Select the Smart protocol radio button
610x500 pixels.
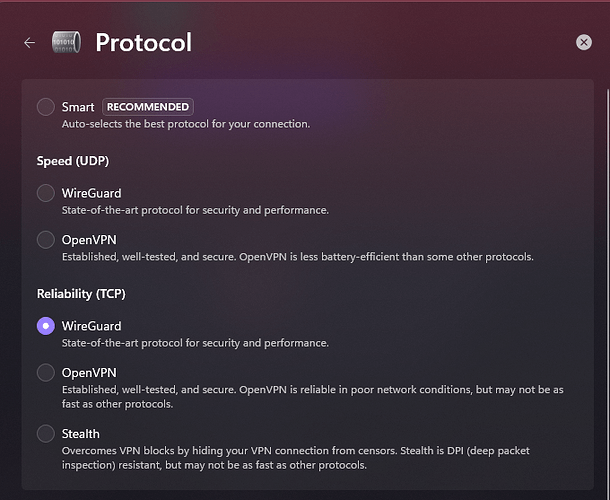coord(46,107)
